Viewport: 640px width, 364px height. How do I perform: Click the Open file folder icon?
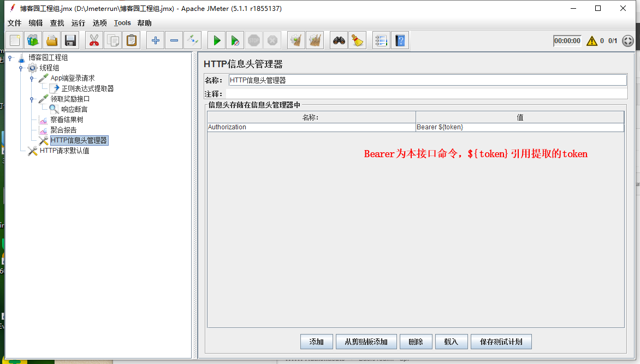(x=52, y=40)
